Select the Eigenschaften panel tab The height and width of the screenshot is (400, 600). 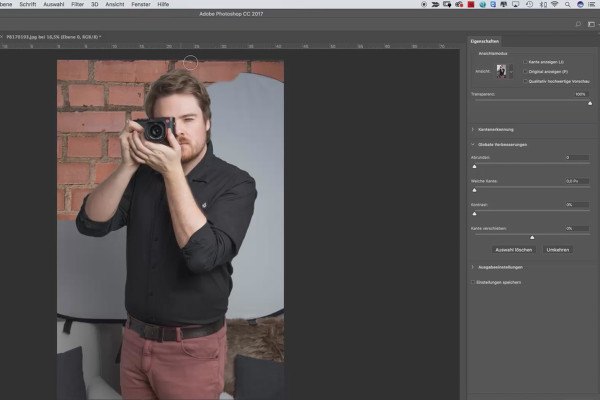pos(484,41)
